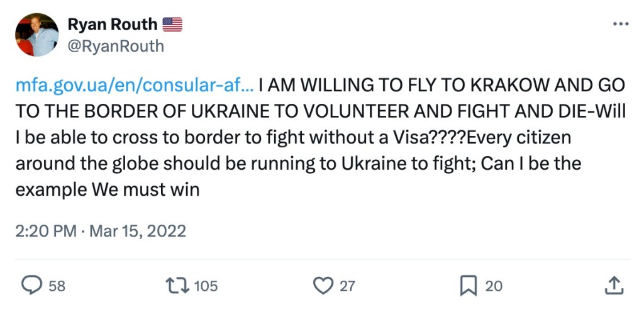Retweet this post using the repost icon
The height and width of the screenshot is (309, 644).
[178, 286]
